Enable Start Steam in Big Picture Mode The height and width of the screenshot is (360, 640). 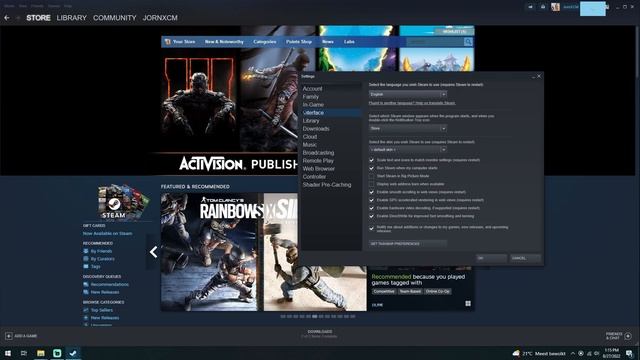tap(371, 176)
